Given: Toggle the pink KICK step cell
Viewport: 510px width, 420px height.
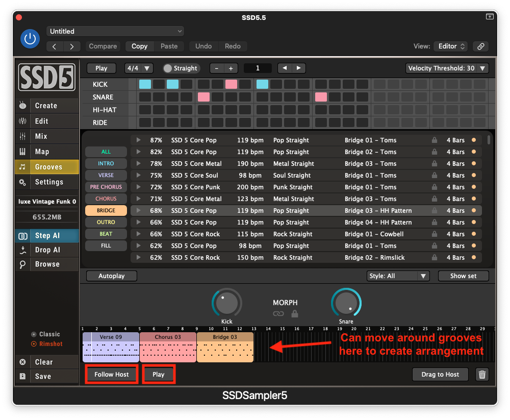Looking at the screenshot, I should (231, 84).
